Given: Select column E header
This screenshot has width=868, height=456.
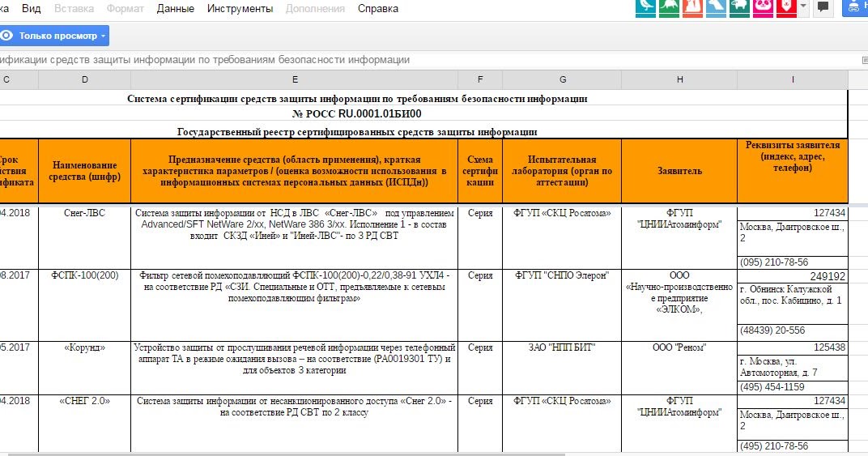Looking at the screenshot, I should click(295, 80).
